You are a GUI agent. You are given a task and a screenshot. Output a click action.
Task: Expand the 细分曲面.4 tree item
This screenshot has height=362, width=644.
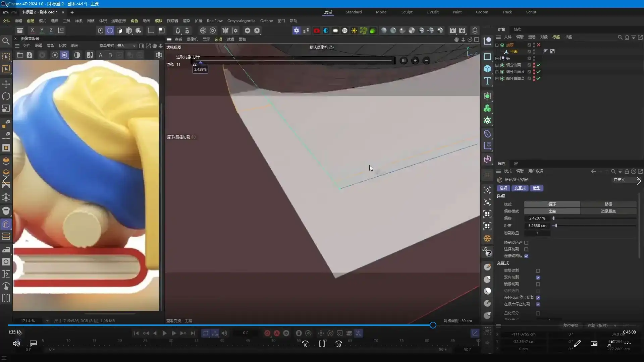497,72
